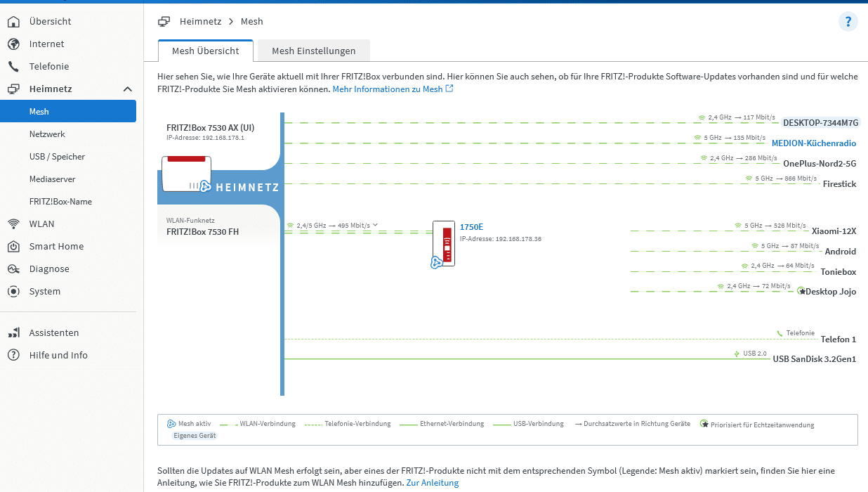Click the USB icon on SanDisk connection
The width and height of the screenshot is (868, 492).
(736, 354)
